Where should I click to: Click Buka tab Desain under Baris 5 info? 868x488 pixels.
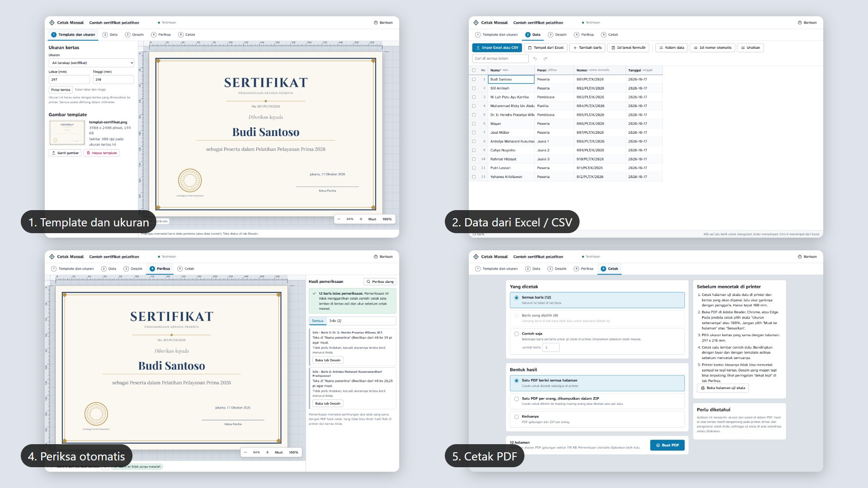[328, 360]
